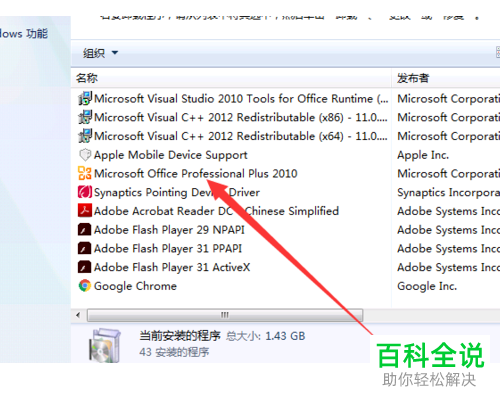Select Microsoft Visual C++ 2012 Redistributable (x86) entry
500x400 pixels.
tap(241, 117)
